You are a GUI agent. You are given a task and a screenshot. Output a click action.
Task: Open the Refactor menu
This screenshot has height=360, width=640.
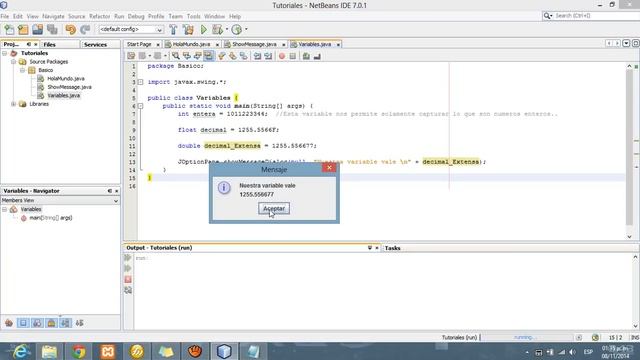click(100, 16)
